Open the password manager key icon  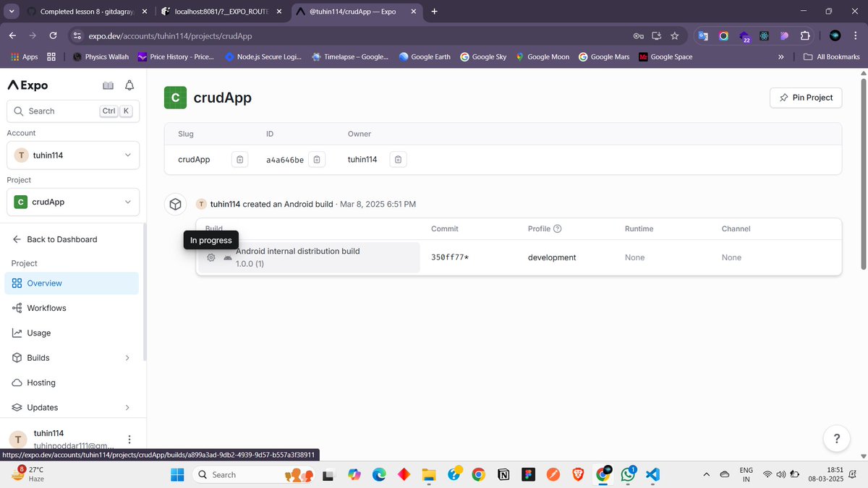click(x=639, y=35)
